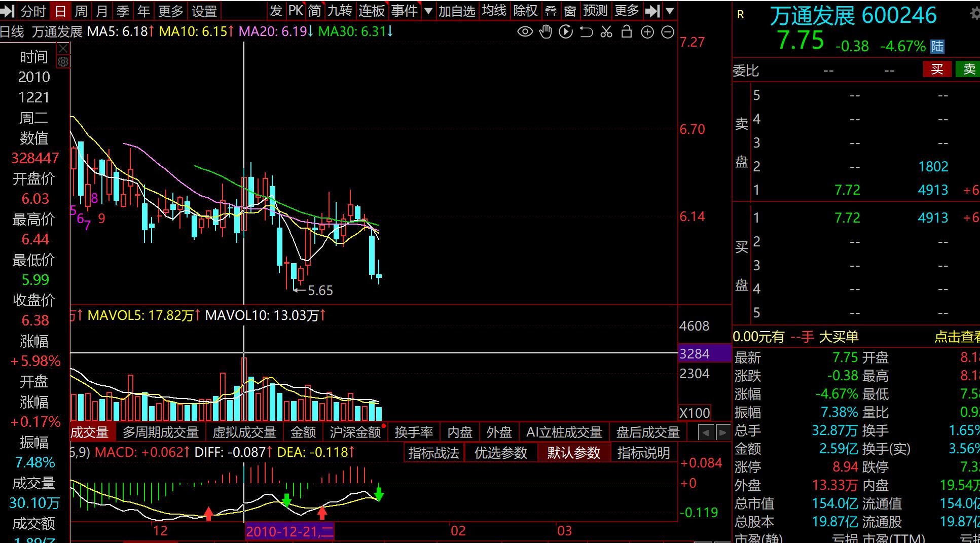Click the eye visibility icon above the chart

[525, 32]
